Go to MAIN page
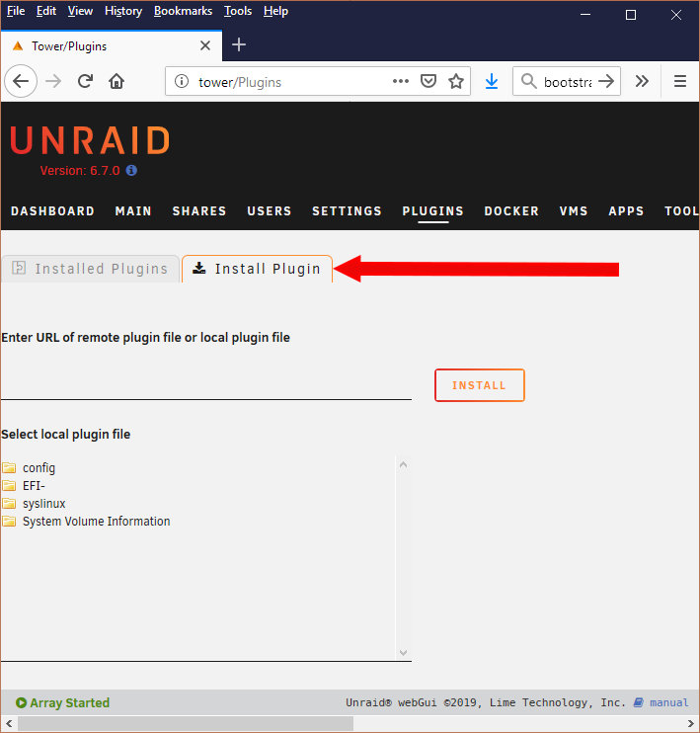This screenshot has height=733, width=700. [x=133, y=211]
